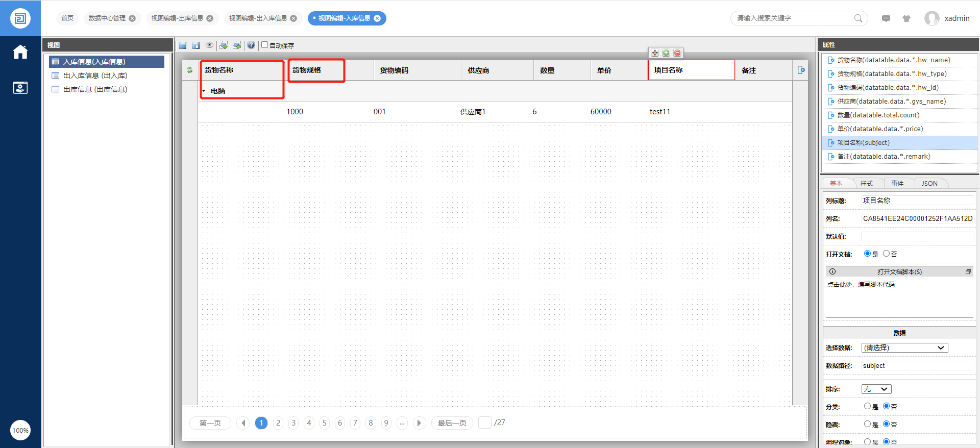The width and height of the screenshot is (980, 448).
Task: Click the import icon with left green arrow
Action: [x=237, y=45]
